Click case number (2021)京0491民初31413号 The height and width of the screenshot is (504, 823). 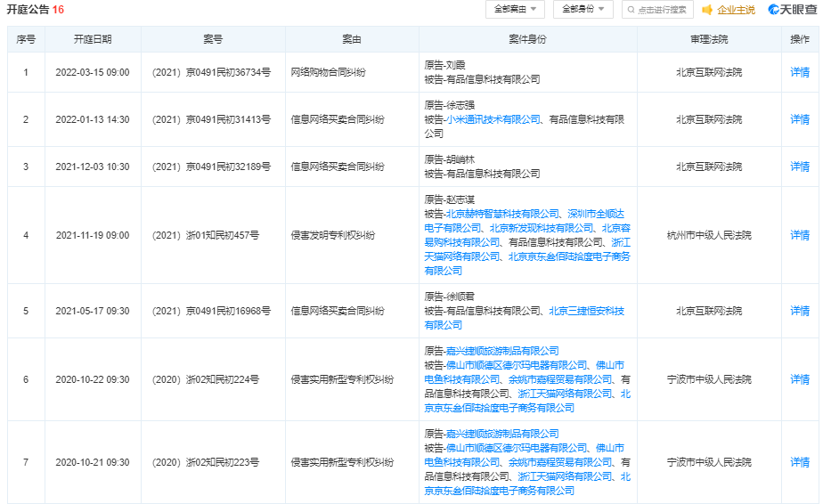[211, 119]
